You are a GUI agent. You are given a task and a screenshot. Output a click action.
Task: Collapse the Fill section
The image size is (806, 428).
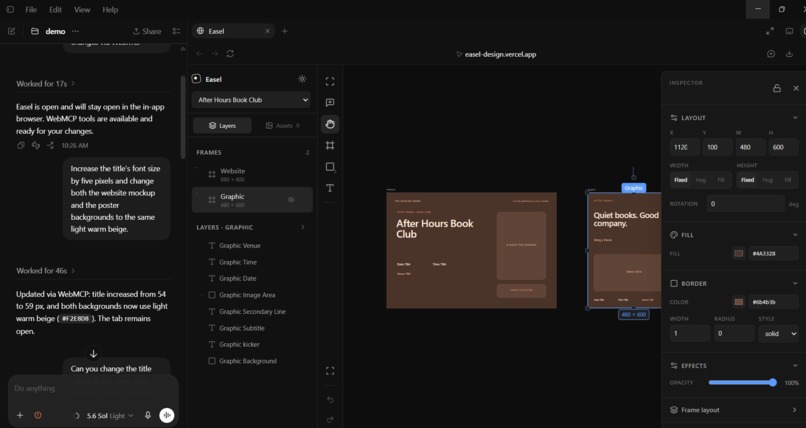click(795, 235)
